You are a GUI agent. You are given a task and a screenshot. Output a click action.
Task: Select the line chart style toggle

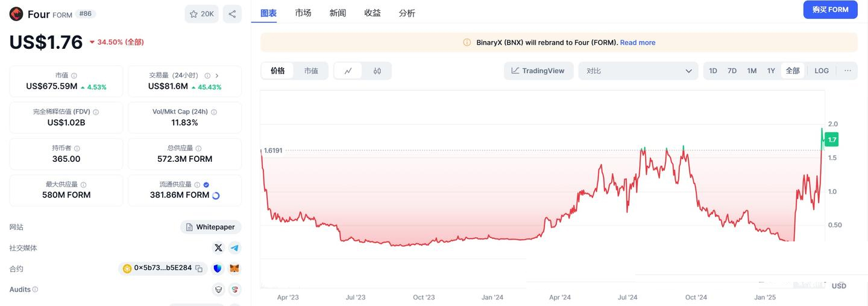pos(348,71)
